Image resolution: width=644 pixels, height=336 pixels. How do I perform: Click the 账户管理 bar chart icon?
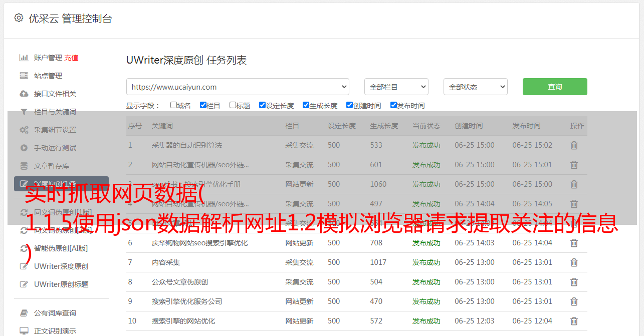[24, 58]
